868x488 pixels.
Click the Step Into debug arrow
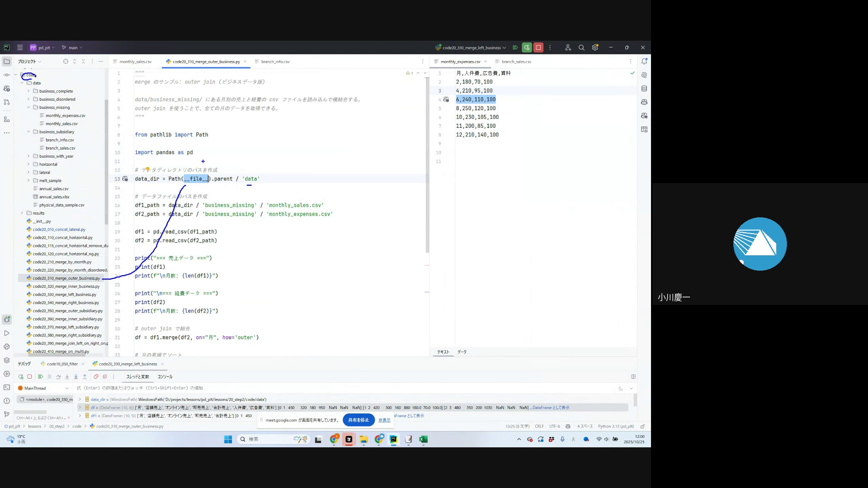pyautogui.click(x=67, y=376)
